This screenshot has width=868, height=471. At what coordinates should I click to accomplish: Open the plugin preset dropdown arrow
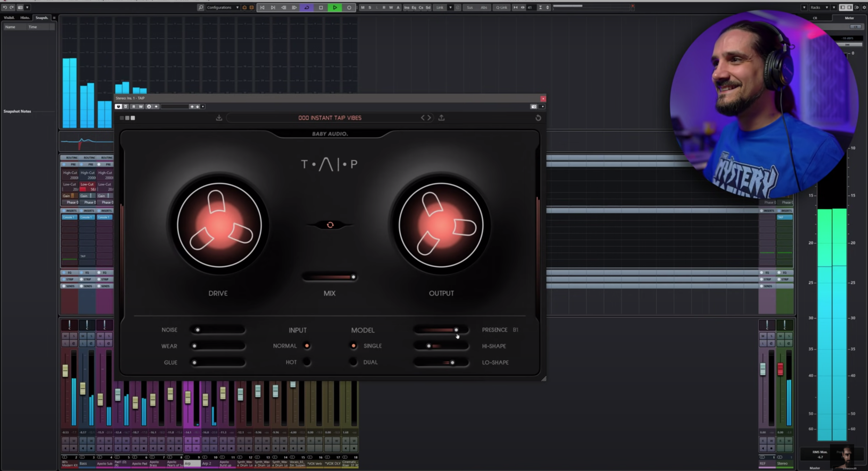pyautogui.click(x=203, y=106)
